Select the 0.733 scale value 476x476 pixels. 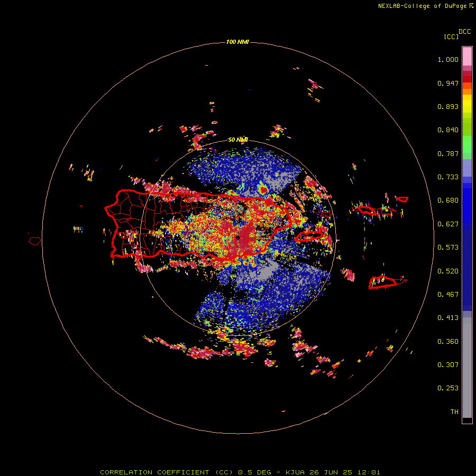coord(448,177)
